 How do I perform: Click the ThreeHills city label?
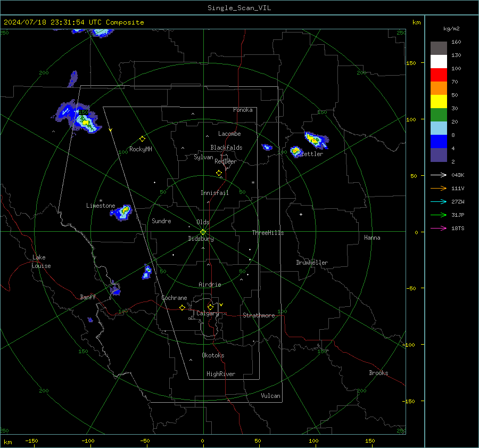click(268, 233)
